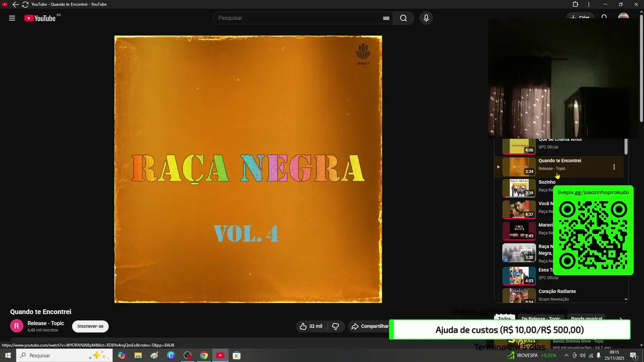The width and height of the screenshot is (644, 362).
Task: Select the Coração Radiante playlist title
Action: pos(557,292)
